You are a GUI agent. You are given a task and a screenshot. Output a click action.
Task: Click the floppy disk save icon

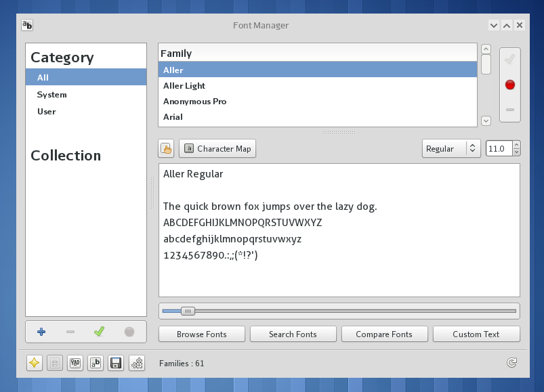point(116,363)
